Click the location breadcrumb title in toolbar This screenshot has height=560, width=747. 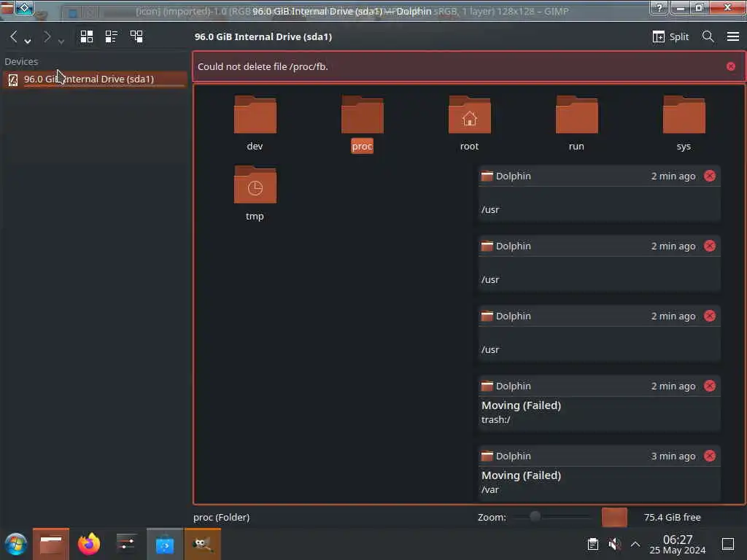263,36
